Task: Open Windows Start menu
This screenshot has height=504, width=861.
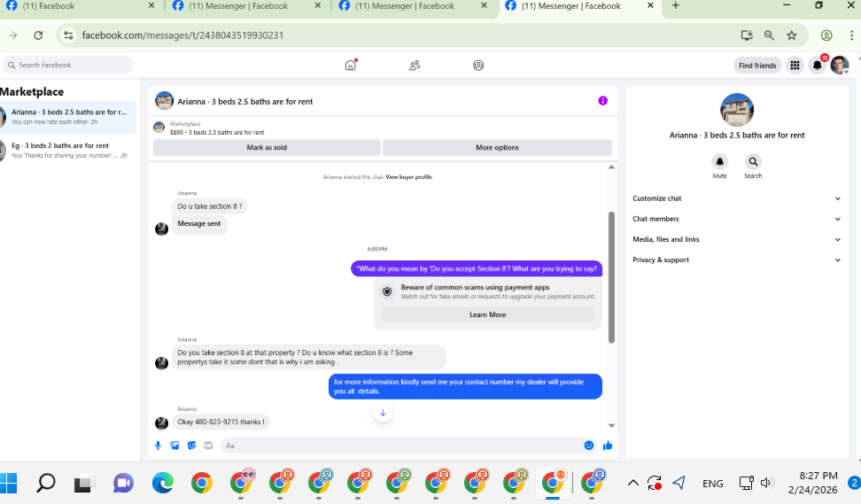Action: pos(8,483)
